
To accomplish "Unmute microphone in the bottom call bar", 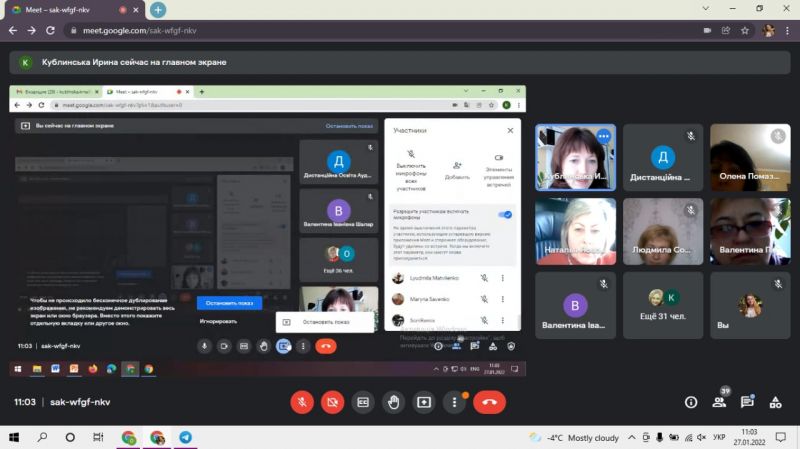I will coord(302,402).
